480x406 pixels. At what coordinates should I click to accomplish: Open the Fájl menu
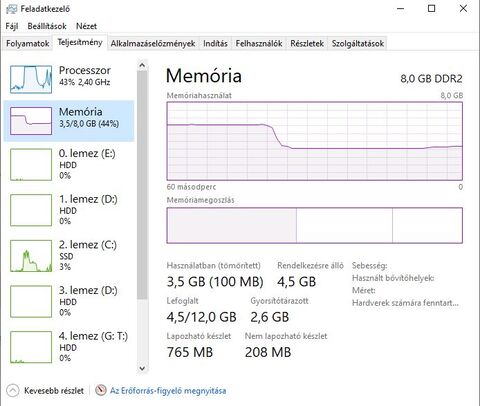tap(12, 26)
